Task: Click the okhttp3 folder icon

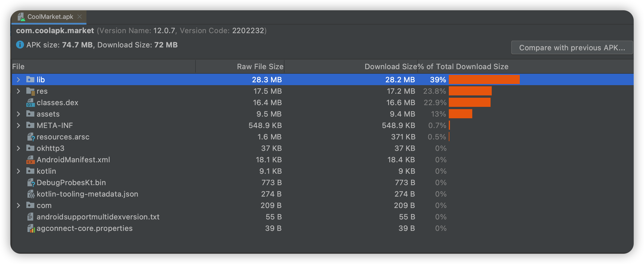Action: (30, 148)
